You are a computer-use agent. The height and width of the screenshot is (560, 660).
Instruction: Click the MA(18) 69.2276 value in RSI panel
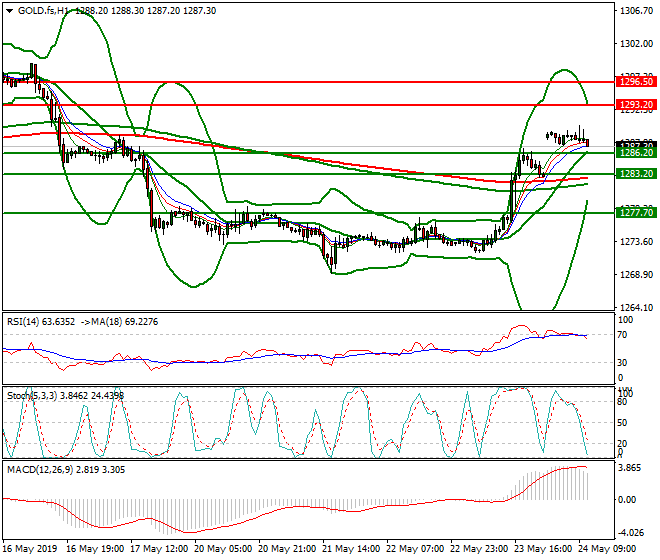click(x=120, y=322)
